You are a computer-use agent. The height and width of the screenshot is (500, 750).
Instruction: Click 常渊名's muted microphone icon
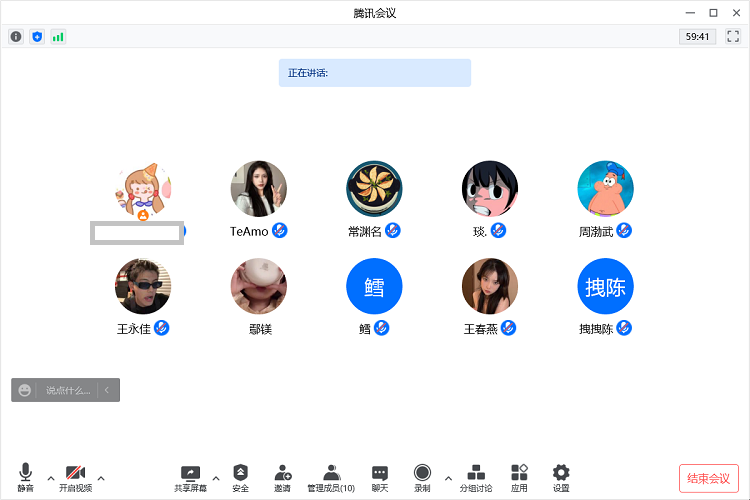(393, 231)
